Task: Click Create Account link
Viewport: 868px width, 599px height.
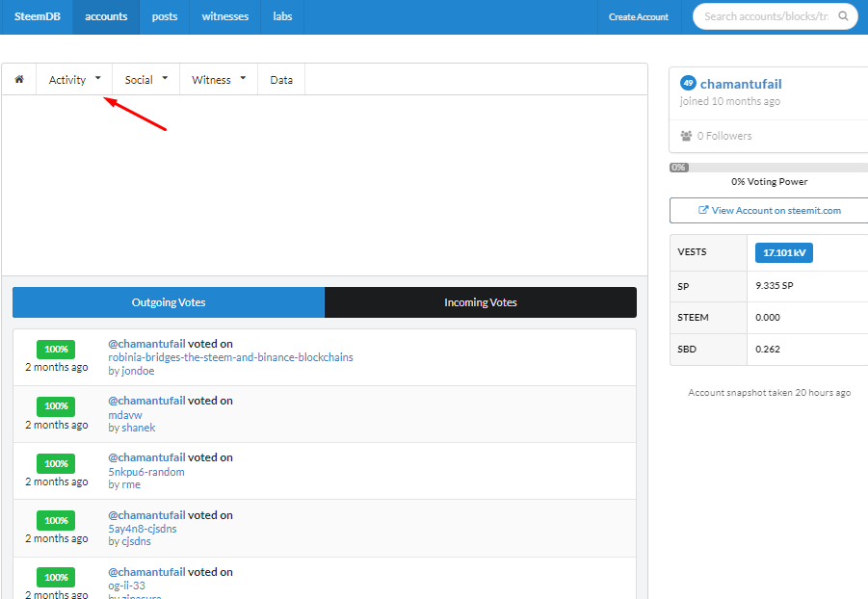Action: (639, 16)
